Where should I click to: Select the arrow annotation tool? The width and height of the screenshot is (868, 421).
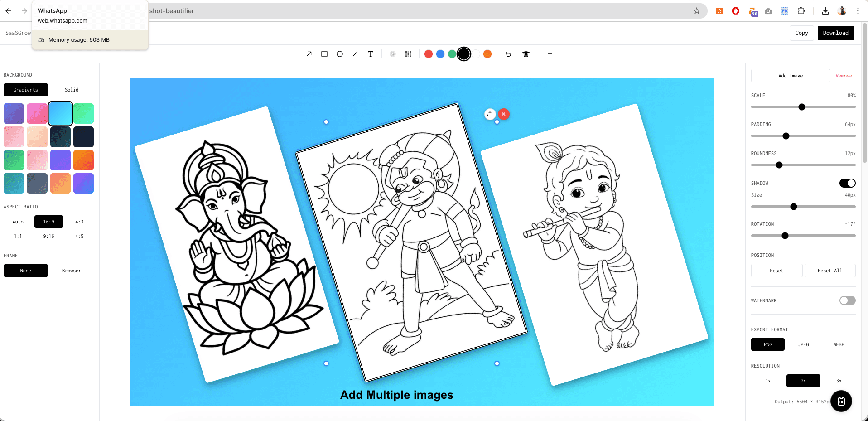[x=309, y=54]
